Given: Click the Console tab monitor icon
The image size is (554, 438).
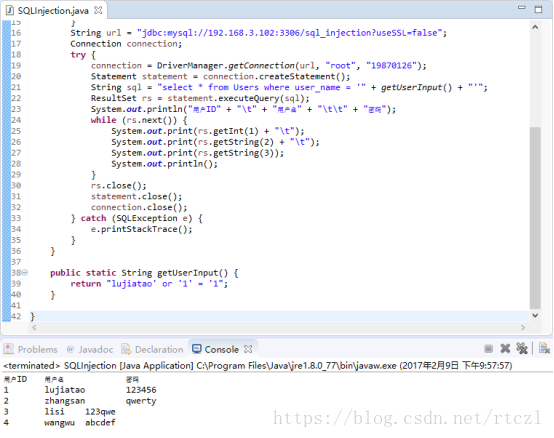Looking at the screenshot, I should pyautogui.click(x=197, y=349).
